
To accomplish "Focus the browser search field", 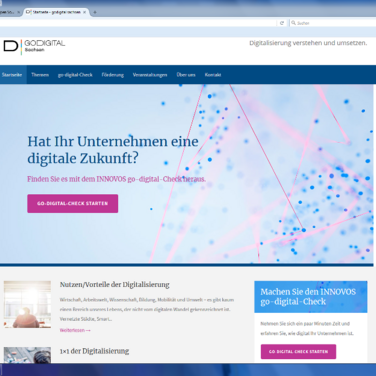I will [x=333, y=23].
